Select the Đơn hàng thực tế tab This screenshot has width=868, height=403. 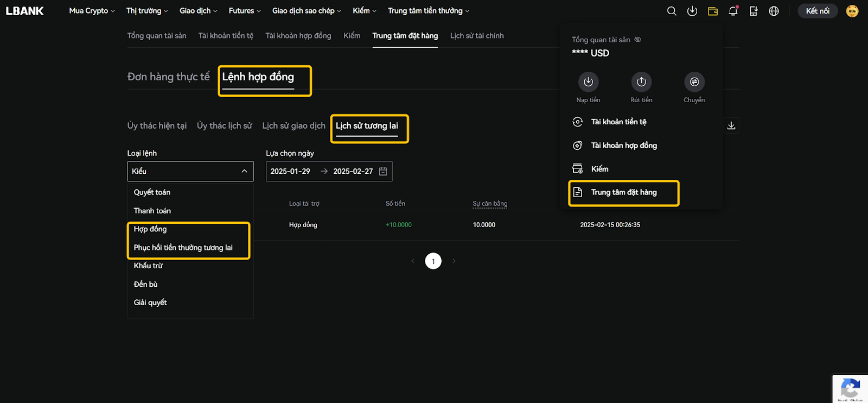[168, 77]
